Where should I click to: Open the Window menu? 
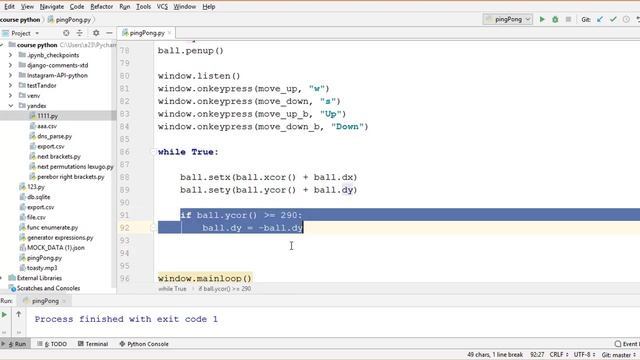pos(184,7)
